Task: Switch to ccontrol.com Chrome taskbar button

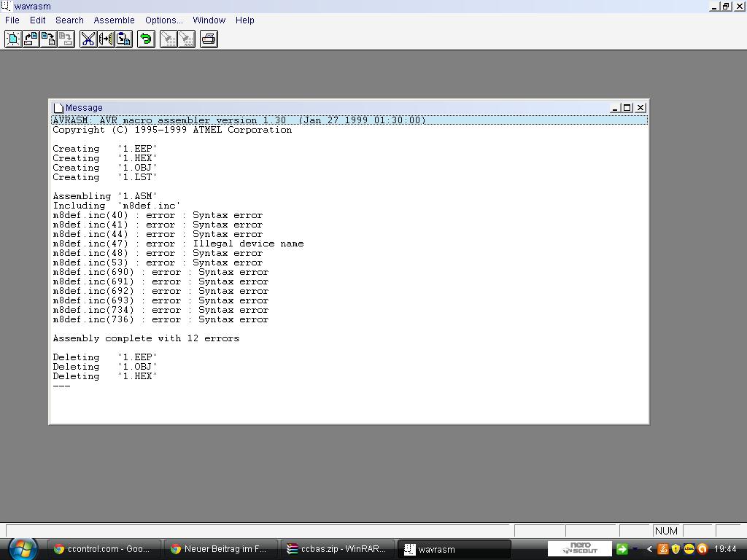Action: 103,549
